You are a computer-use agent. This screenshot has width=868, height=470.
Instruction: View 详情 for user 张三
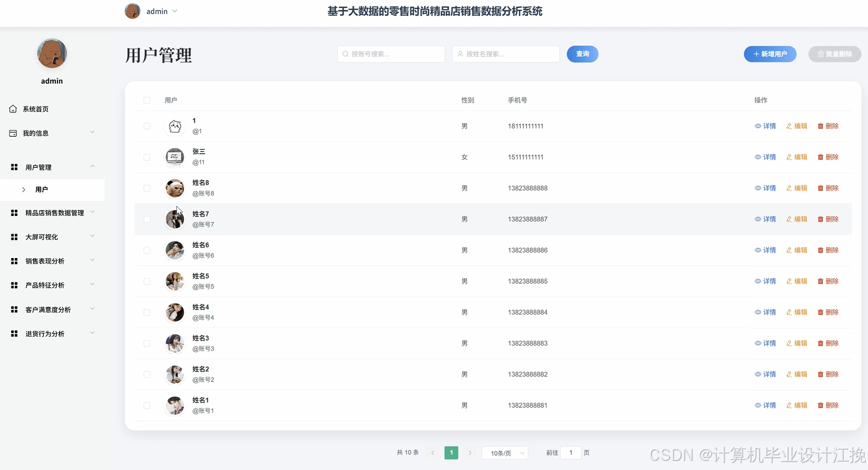[766, 157]
